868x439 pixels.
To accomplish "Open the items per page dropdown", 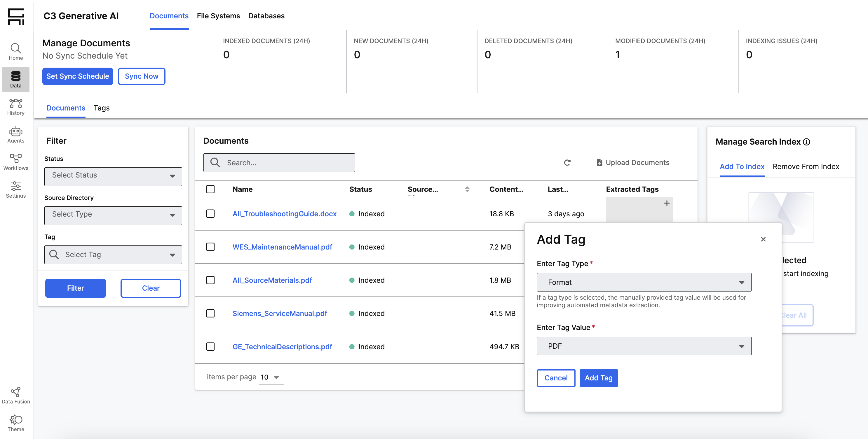I will point(271,377).
